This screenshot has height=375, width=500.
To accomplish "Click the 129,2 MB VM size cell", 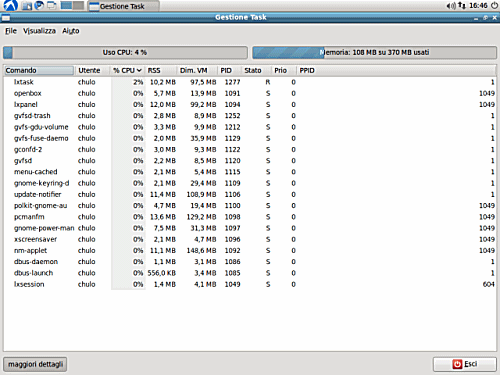I will [x=201, y=217].
